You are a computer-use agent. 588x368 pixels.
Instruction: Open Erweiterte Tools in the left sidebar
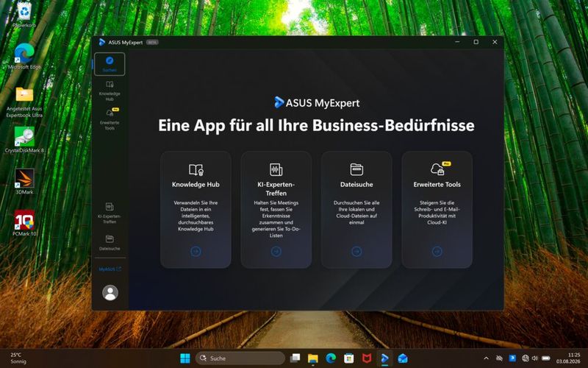[x=110, y=119]
